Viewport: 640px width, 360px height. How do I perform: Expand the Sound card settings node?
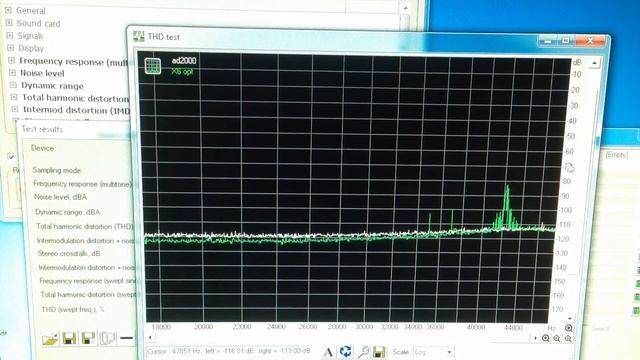[9, 23]
